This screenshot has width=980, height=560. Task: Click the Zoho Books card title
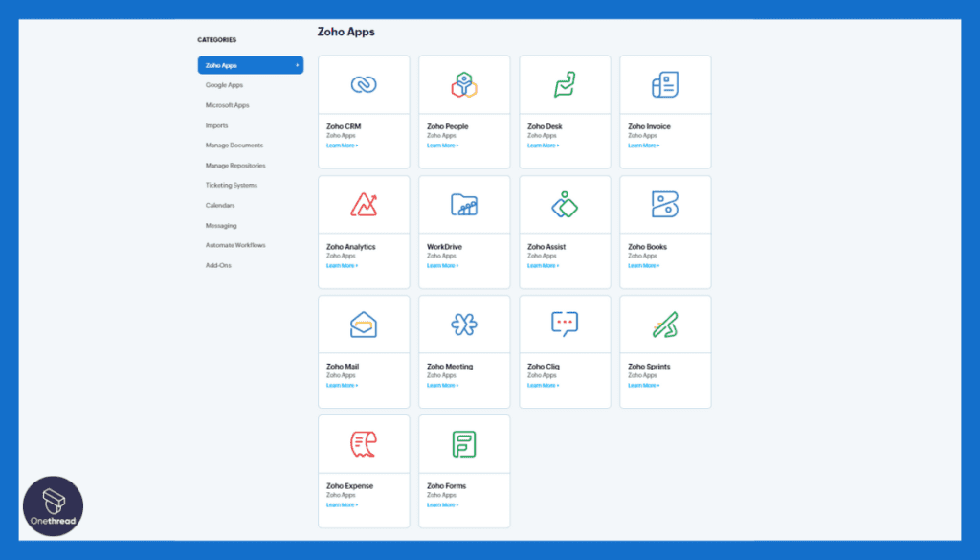click(x=648, y=247)
